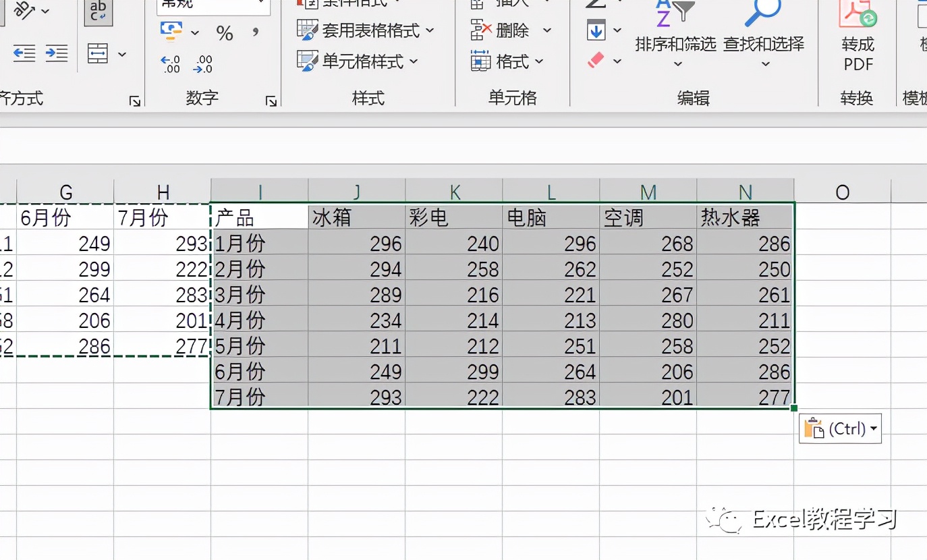Toggle the wrap text (abc) button
The width and height of the screenshot is (927, 560).
(99, 11)
